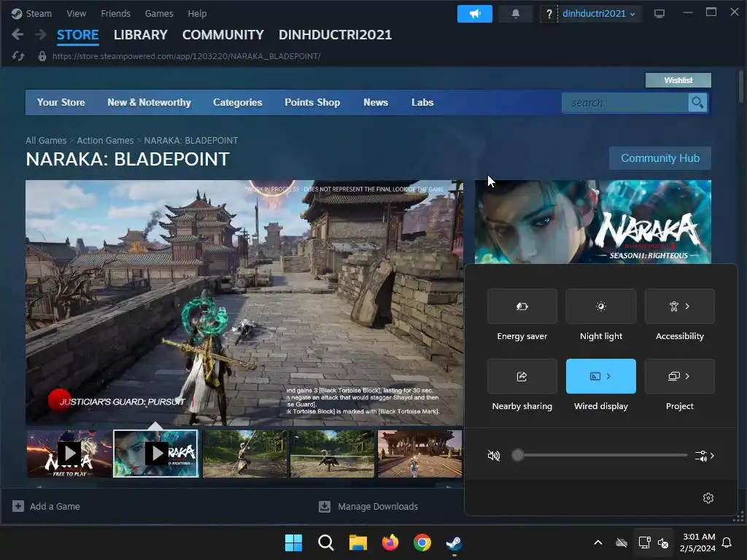
Task: Go back with the left arrow
Action: tap(18, 34)
